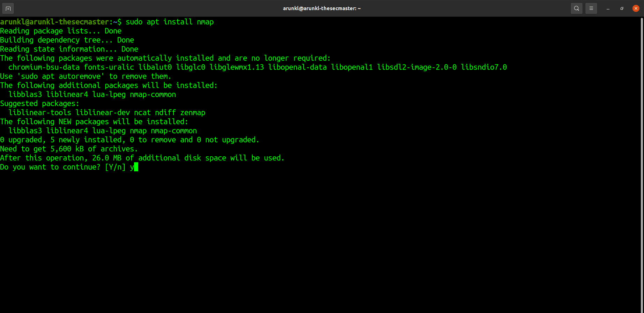This screenshot has height=313, width=644.
Task: Click 'ncat' suggested package
Action: click(142, 113)
